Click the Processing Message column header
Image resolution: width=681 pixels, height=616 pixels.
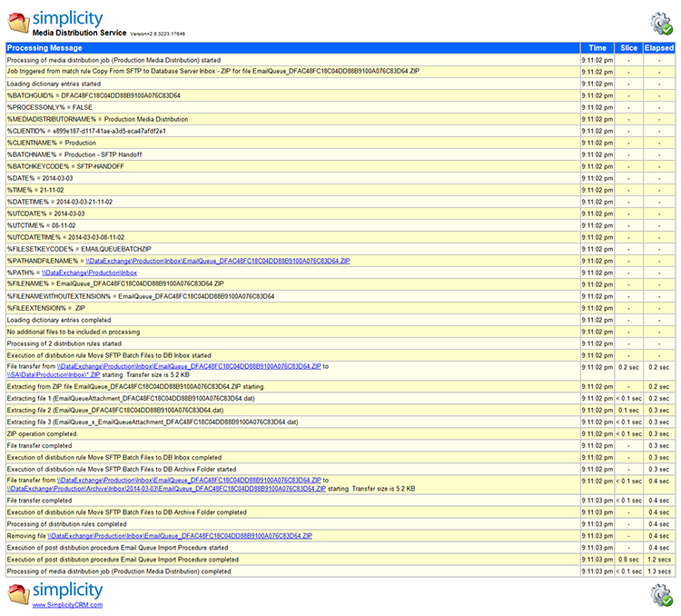tap(292, 48)
